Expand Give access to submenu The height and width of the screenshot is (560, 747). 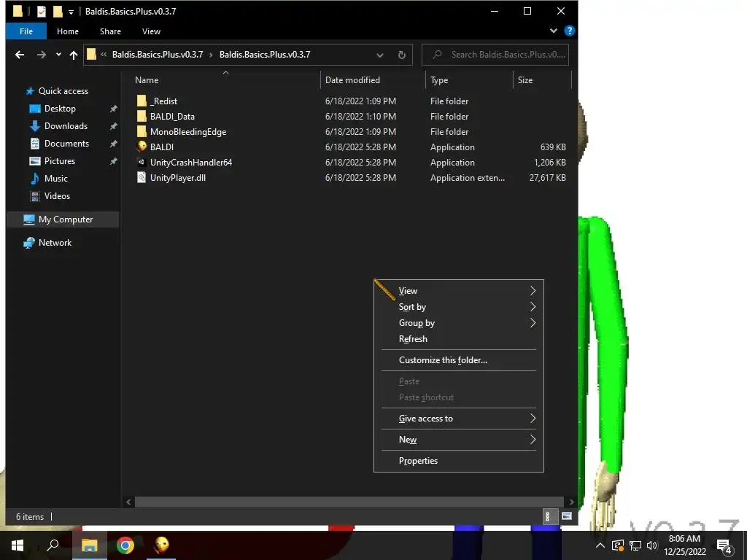pos(459,418)
